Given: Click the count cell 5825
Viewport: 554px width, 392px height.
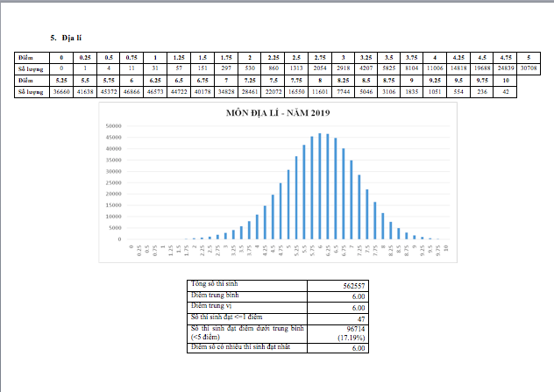Looking at the screenshot, I should click(388, 68).
